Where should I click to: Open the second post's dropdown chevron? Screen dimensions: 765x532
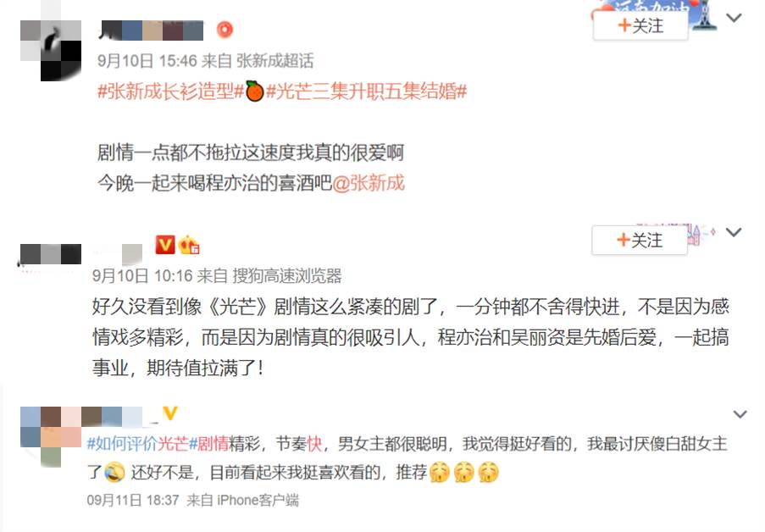coord(734,232)
